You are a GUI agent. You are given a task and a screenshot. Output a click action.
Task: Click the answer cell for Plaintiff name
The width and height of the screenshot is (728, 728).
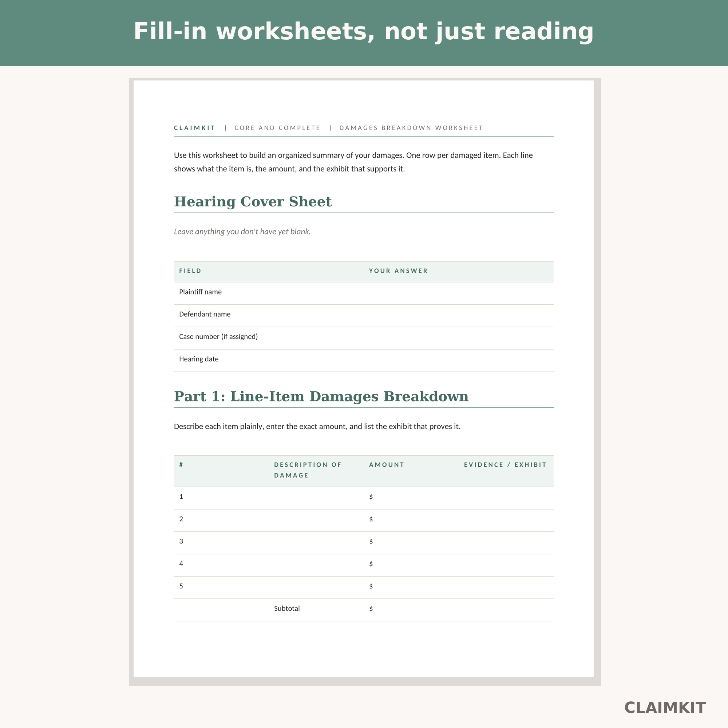(x=459, y=293)
